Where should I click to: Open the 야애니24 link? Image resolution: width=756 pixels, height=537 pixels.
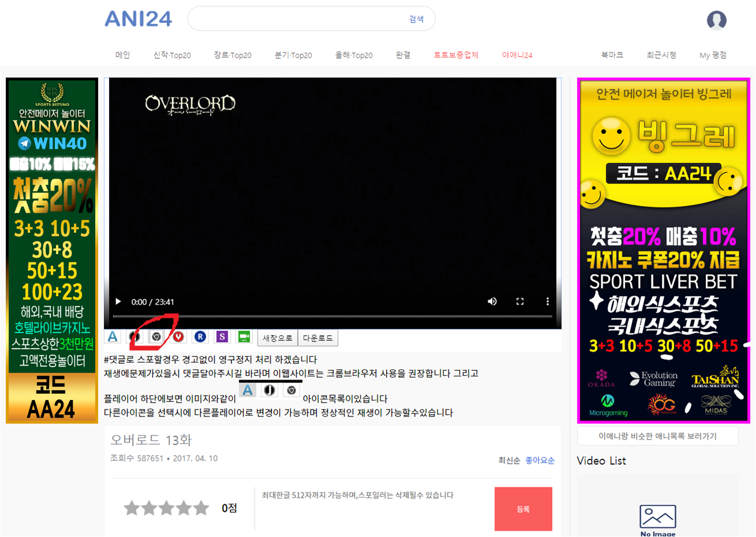pyautogui.click(x=517, y=55)
